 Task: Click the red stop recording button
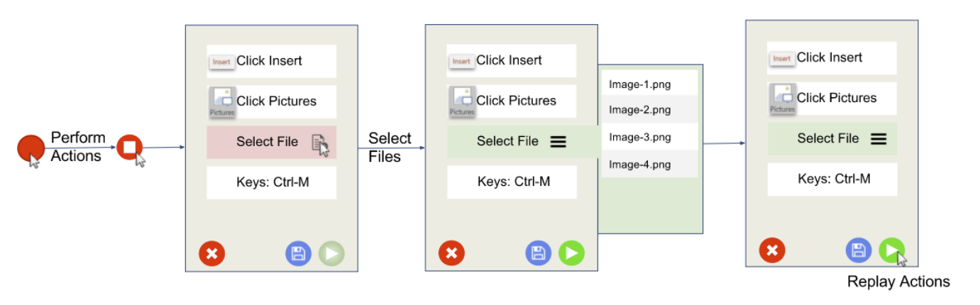tap(129, 147)
